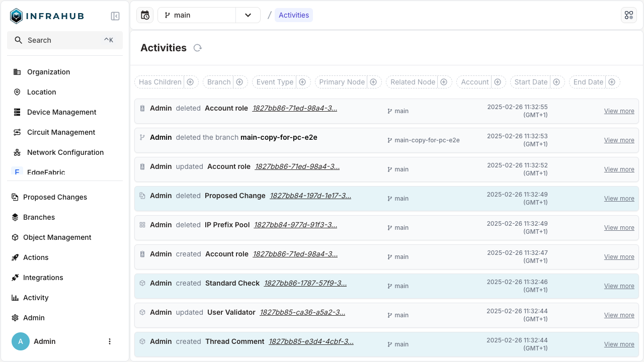Click the Infrahub logo
This screenshot has width=644, height=362.
click(x=47, y=16)
